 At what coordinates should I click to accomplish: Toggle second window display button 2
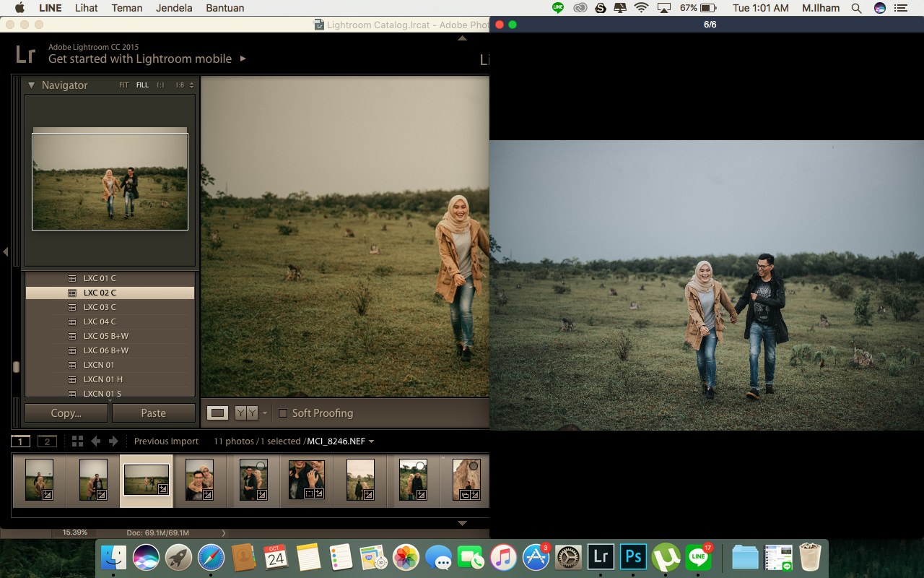coord(47,441)
